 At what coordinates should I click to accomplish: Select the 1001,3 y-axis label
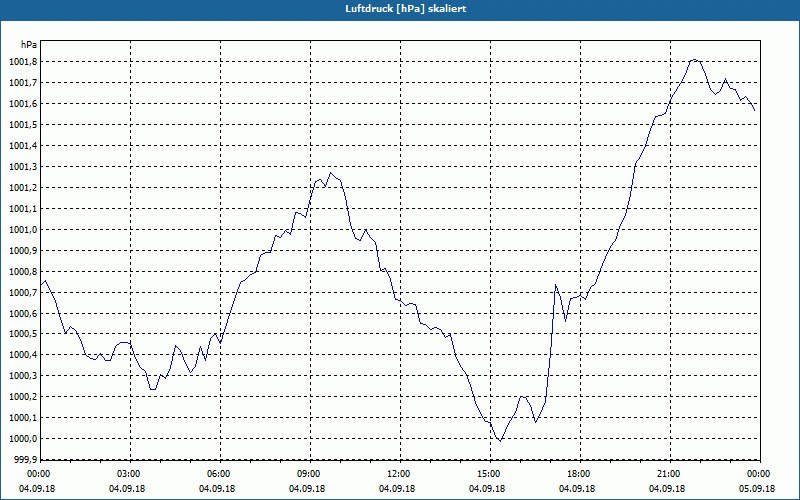pyautogui.click(x=23, y=167)
